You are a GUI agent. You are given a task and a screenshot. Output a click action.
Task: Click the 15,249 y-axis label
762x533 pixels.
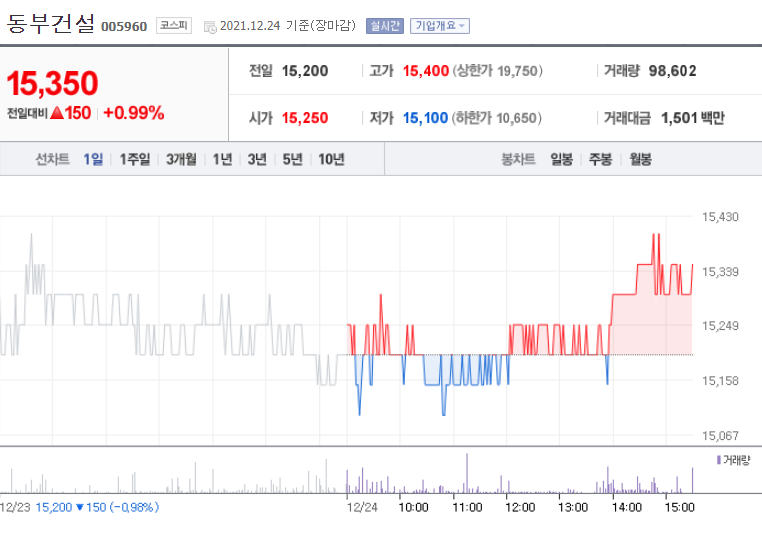tap(720, 326)
